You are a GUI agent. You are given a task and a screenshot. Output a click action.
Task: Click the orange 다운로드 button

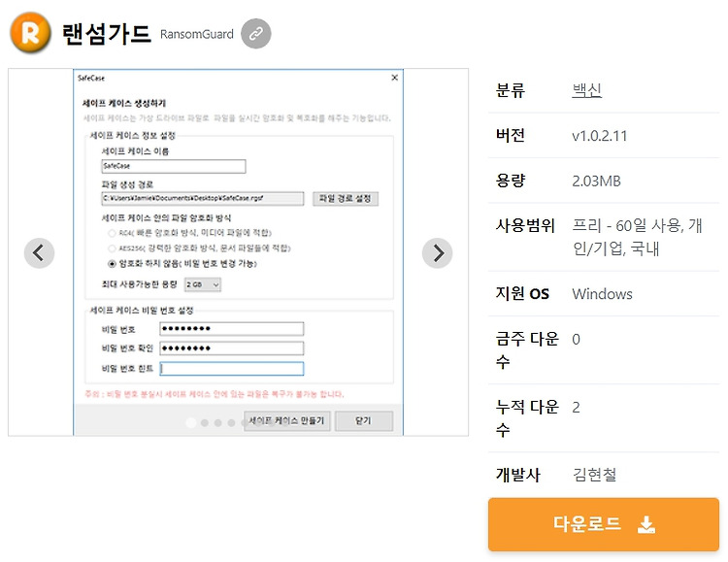[604, 524]
